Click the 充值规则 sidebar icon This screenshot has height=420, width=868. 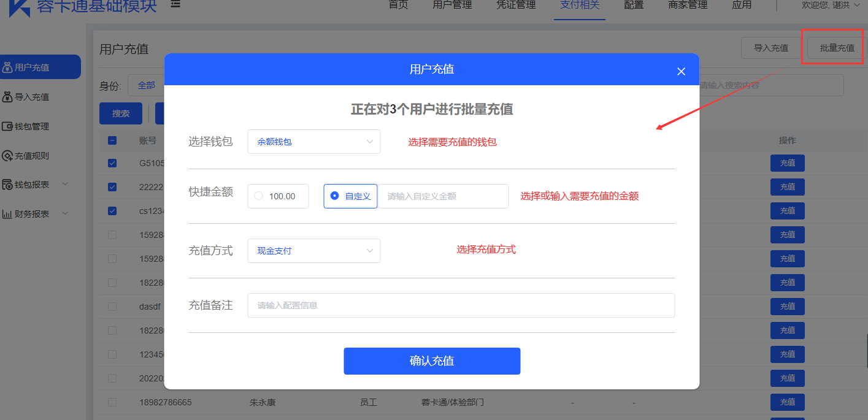click(7, 156)
